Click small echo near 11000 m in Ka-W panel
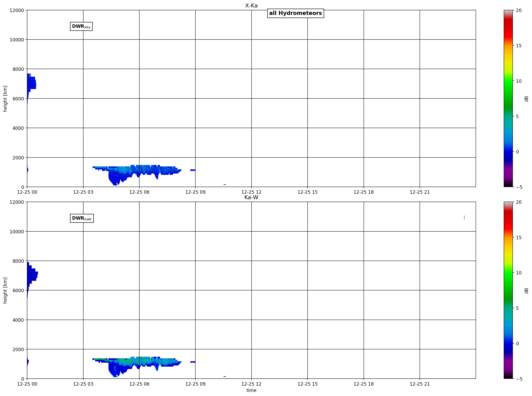Viewport: 532px width, 396px height. pos(464,217)
